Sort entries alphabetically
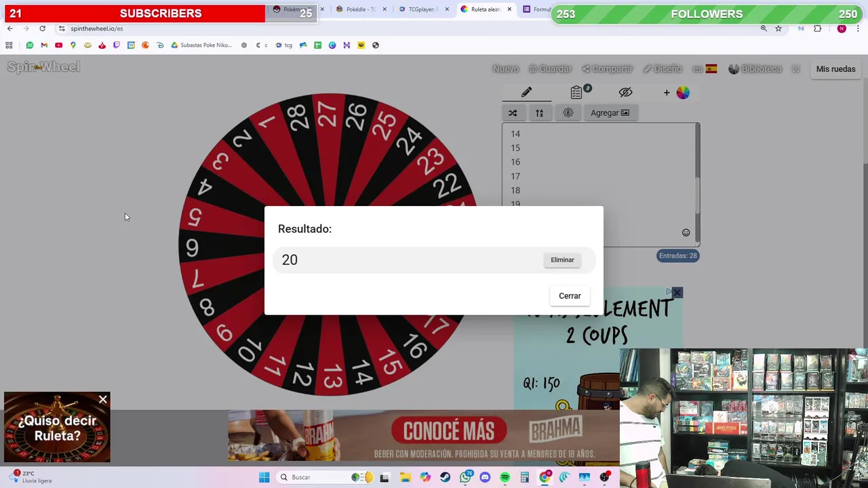 (539, 113)
